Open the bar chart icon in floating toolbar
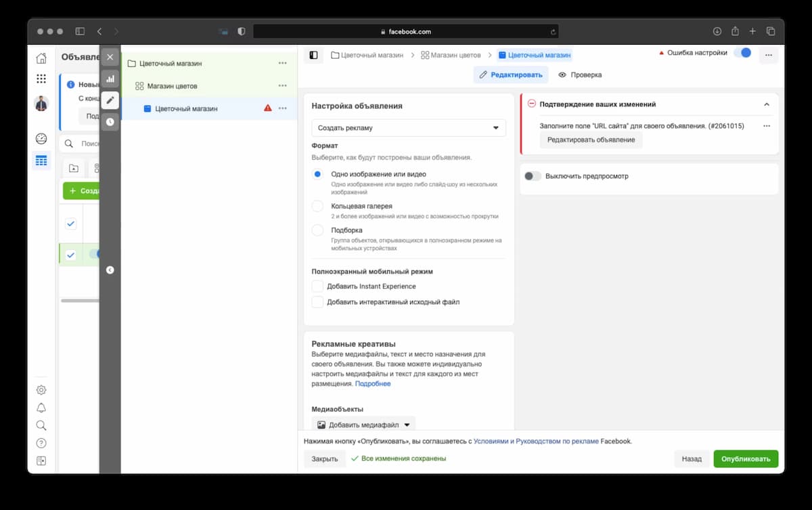The width and height of the screenshot is (812, 510). (x=110, y=79)
